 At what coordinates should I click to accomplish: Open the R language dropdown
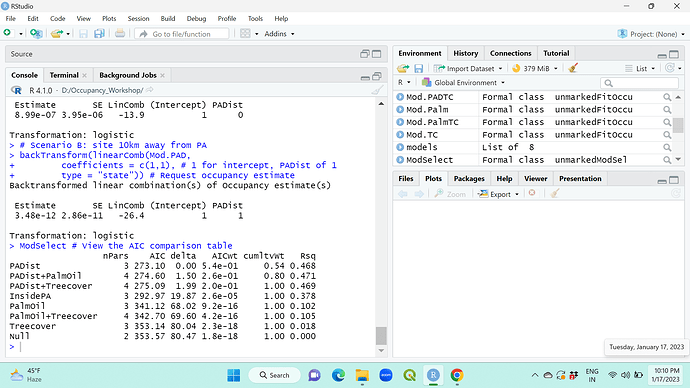click(x=404, y=83)
